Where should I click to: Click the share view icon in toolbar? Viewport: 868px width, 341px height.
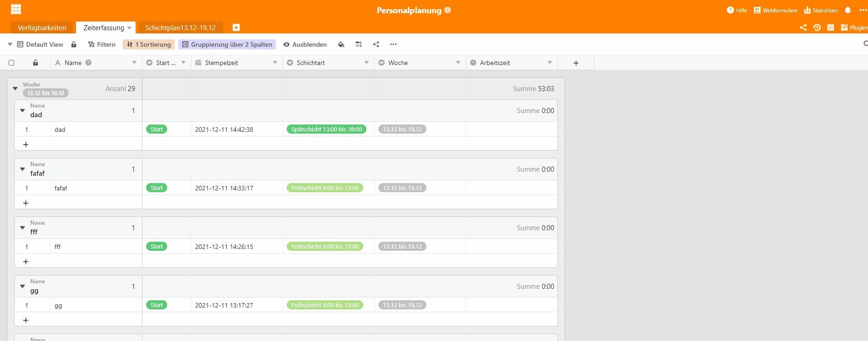376,44
